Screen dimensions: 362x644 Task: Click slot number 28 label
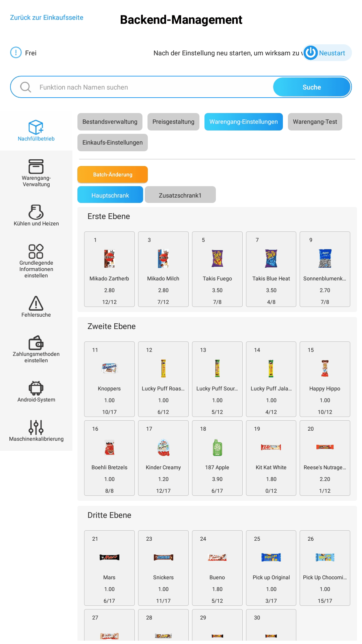[149, 618]
